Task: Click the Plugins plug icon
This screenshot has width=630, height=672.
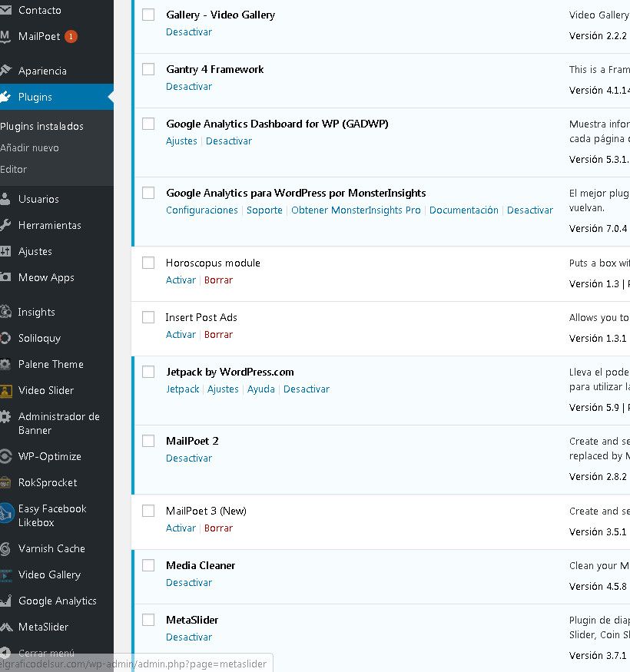Action: coord(5,97)
